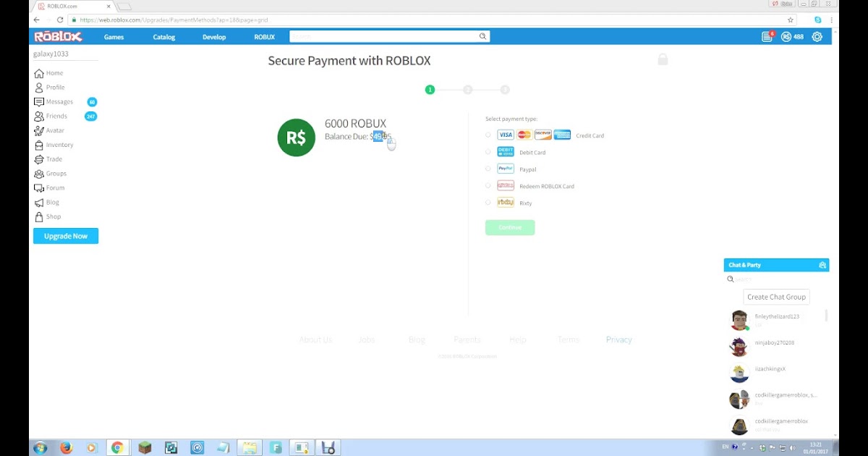The image size is (868, 456).
Task: Open the Terms footer link
Action: pyautogui.click(x=568, y=339)
